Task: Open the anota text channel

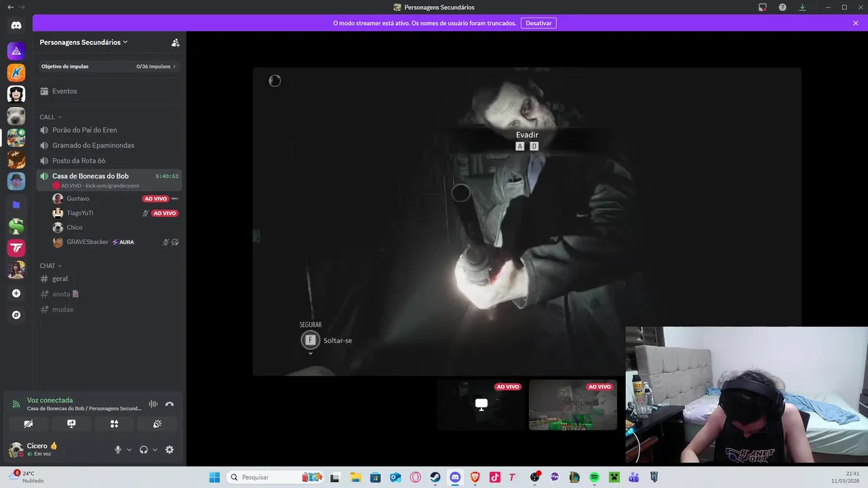Action: (x=109, y=294)
